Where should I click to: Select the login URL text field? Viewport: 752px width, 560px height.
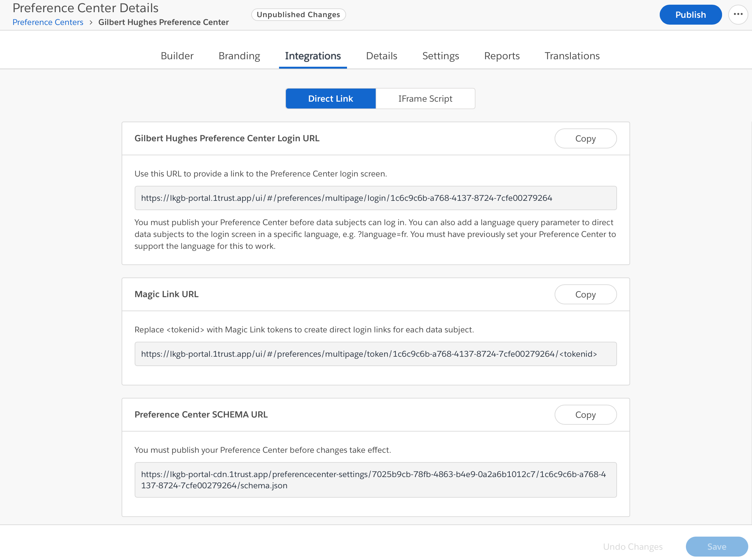click(x=375, y=198)
